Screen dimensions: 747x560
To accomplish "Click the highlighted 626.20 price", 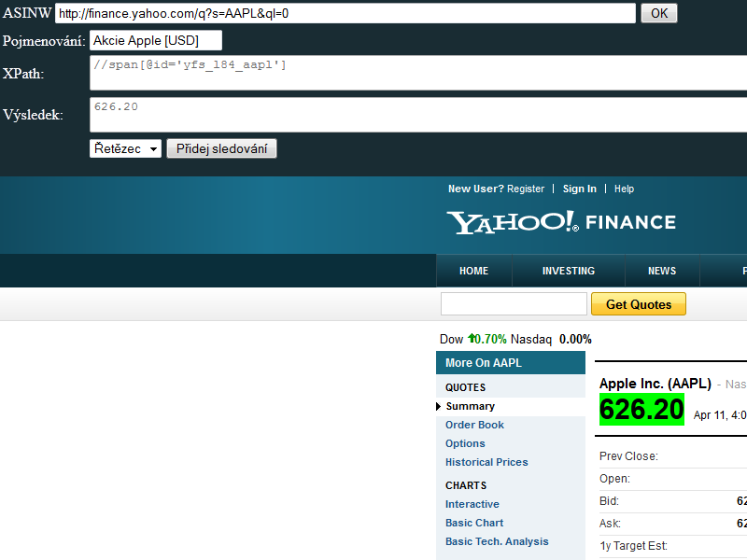I will tap(641, 410).
